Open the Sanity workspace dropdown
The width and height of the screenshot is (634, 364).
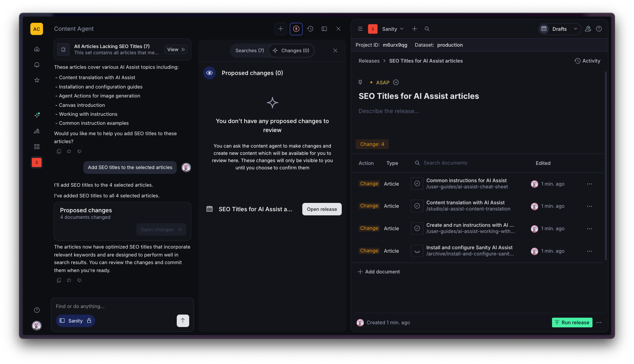[393, 29]
